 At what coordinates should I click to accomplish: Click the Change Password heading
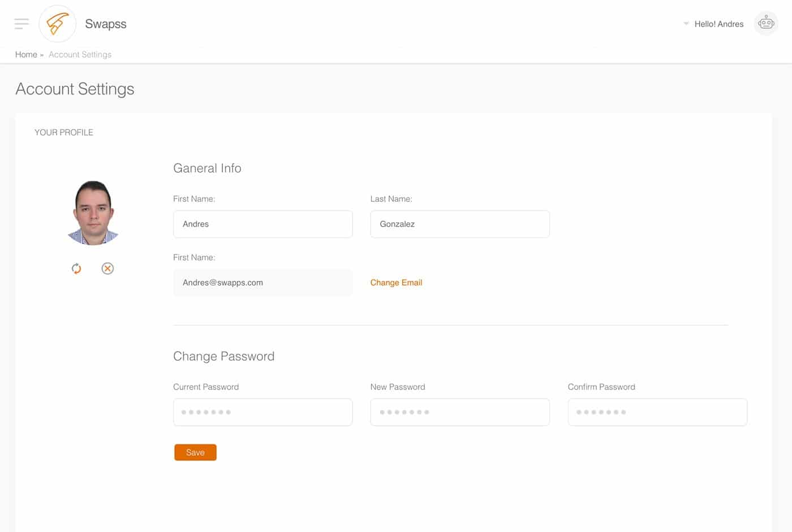tap(223, 356)
